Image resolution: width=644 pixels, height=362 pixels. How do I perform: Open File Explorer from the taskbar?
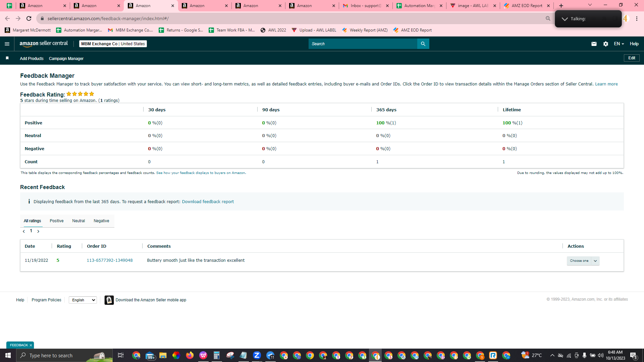tap(163, 355)
